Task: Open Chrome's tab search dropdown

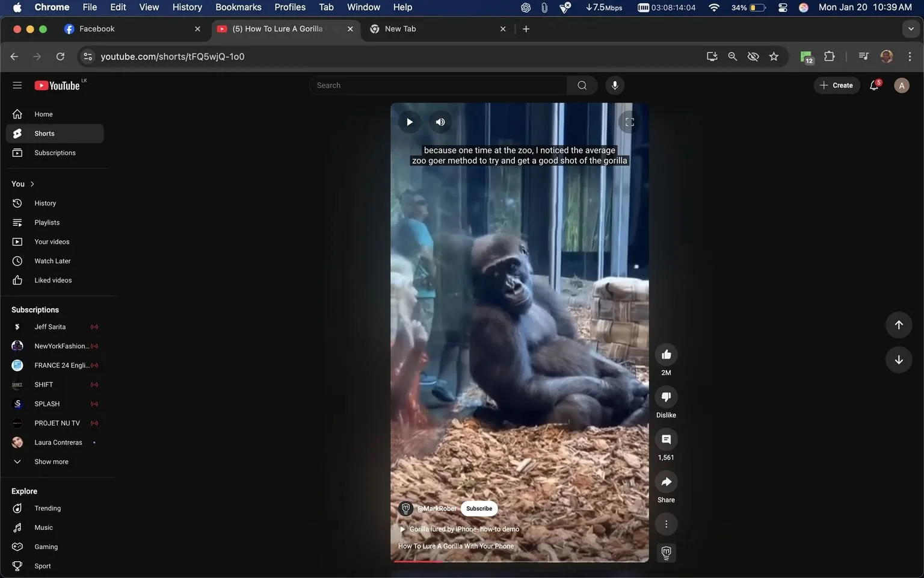Action: click(911, 28)
